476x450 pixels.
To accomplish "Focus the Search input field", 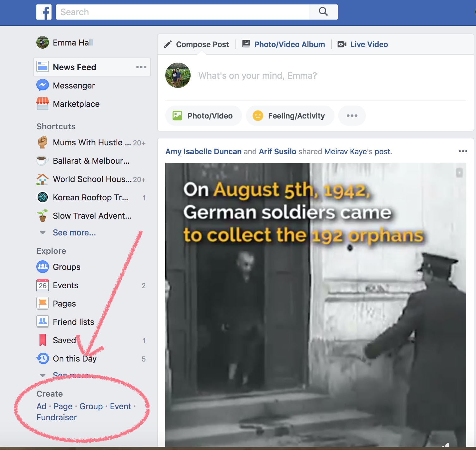I will [182, 12].
